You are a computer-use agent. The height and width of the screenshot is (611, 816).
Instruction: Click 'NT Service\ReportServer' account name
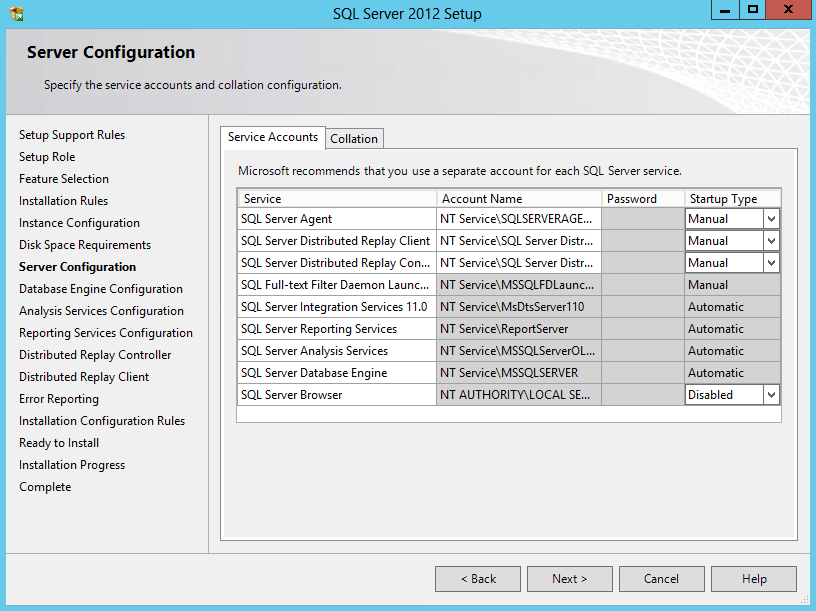[519, 329]
